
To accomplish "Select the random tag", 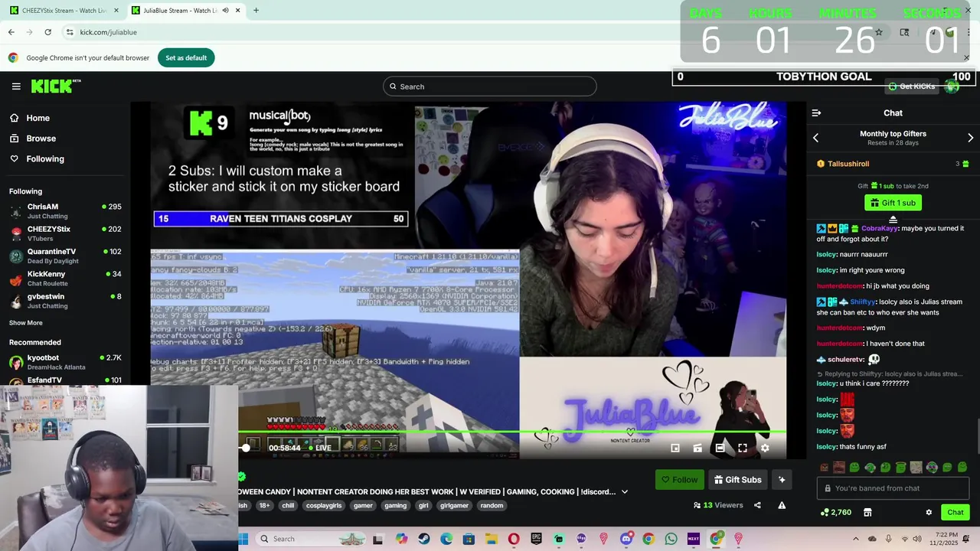I will (x=492, y=506).
